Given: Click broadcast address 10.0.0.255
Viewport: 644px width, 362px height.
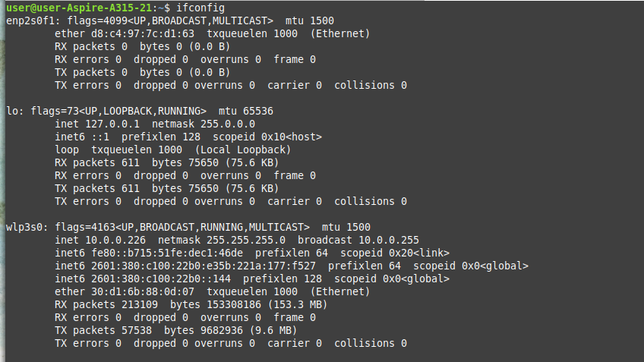Looking at the screenshot, I should coord(388,240).
